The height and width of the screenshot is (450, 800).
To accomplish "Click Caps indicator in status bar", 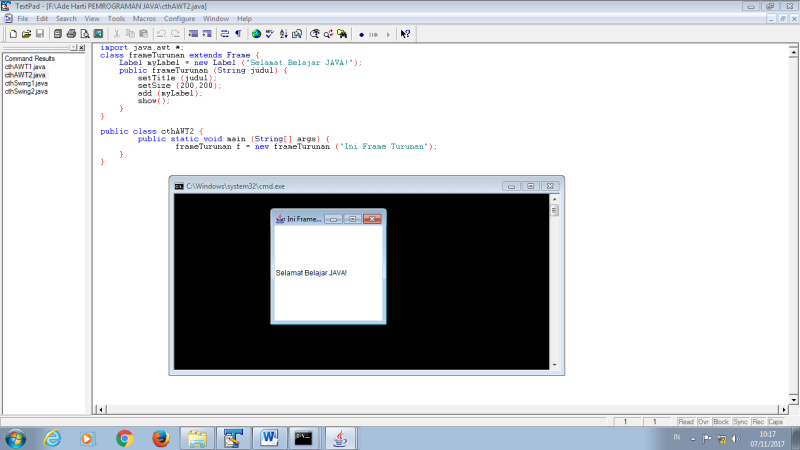I will (x=776, y=422).
